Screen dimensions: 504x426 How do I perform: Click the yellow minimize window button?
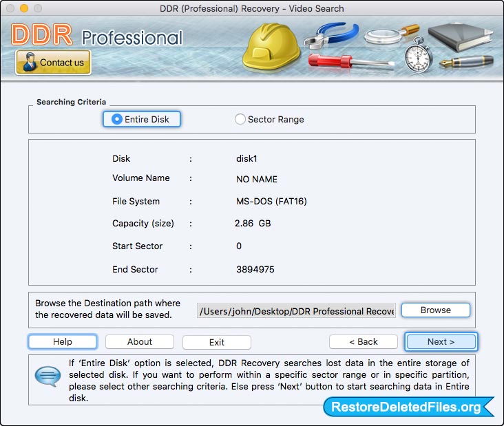pos(24,8)
